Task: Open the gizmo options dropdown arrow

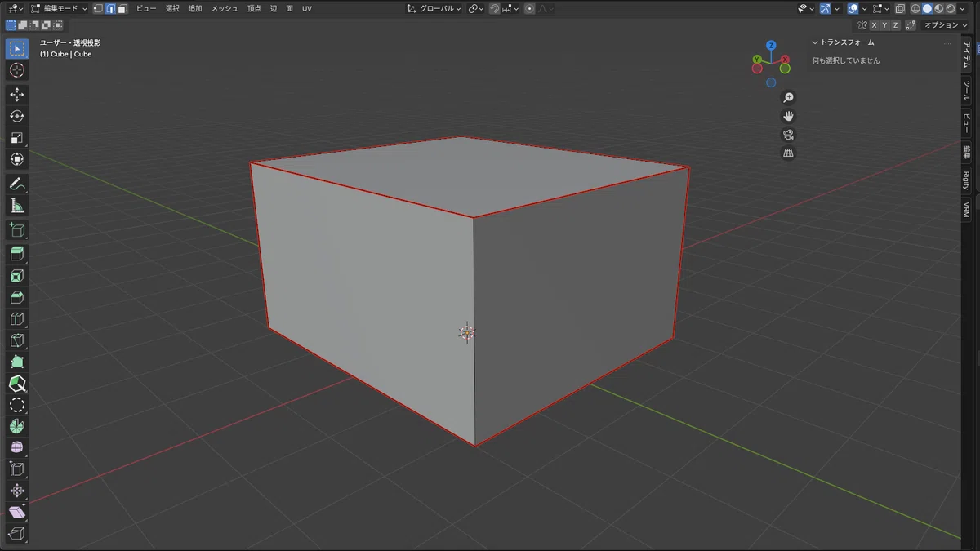Action: point(837,8)
